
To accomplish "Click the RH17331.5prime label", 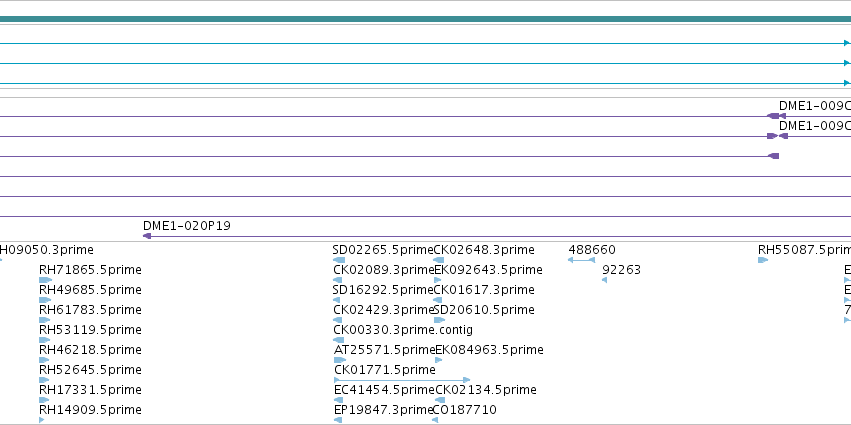I will click(x=90, y=390).
